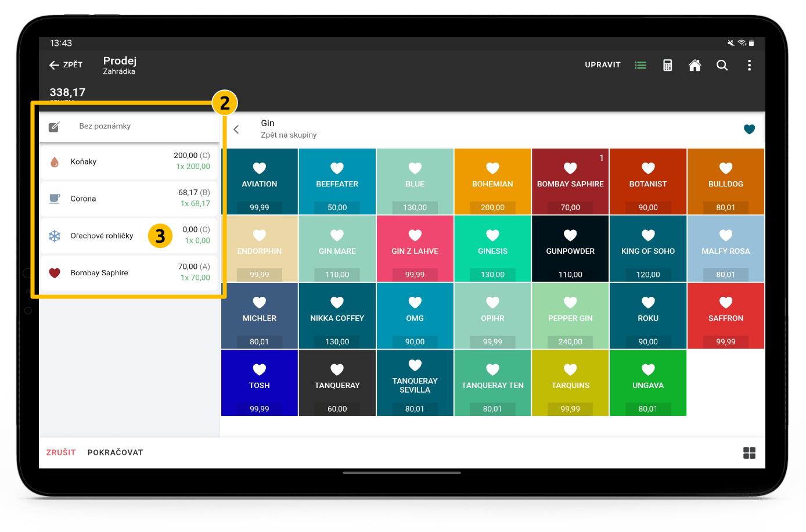
Task: Open the search magnifier icon
Action: click(x=722, y=65)
